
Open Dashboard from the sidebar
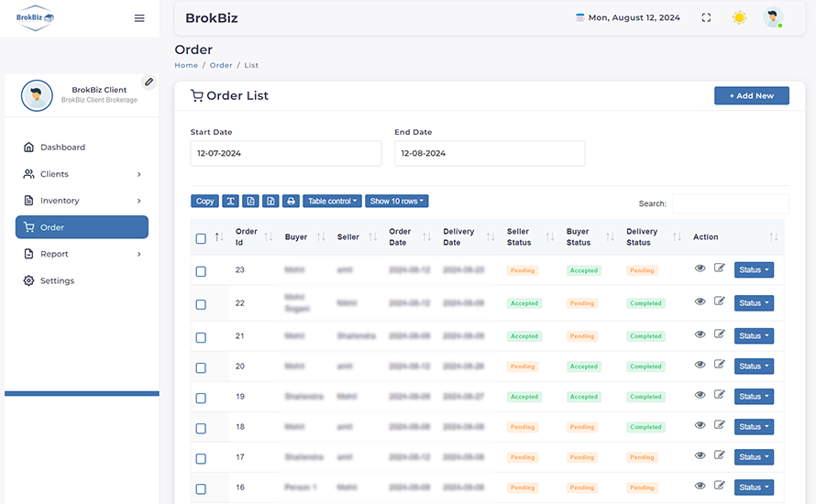(62, 148)
